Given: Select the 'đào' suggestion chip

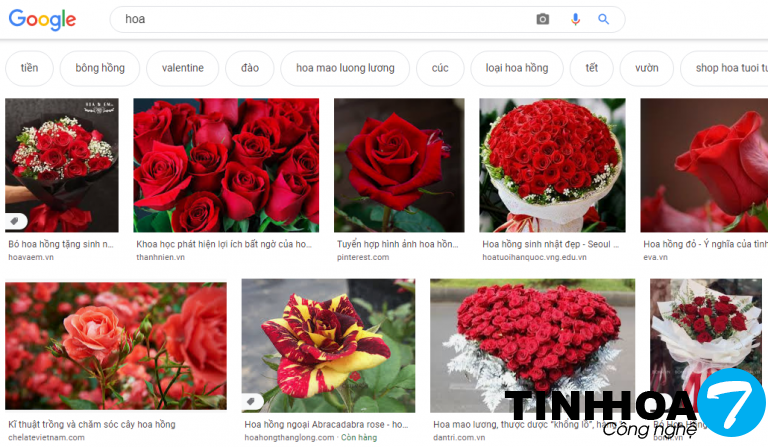Looking at the screenshot, I should click(249, 68).
